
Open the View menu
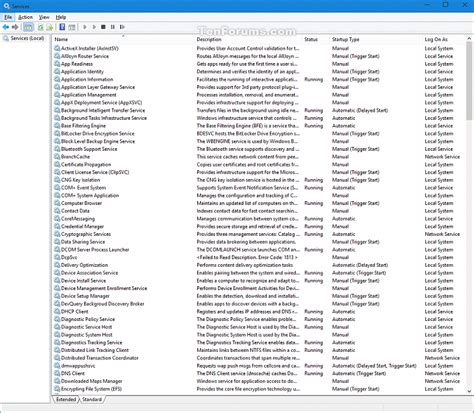(x=44, y=17)
